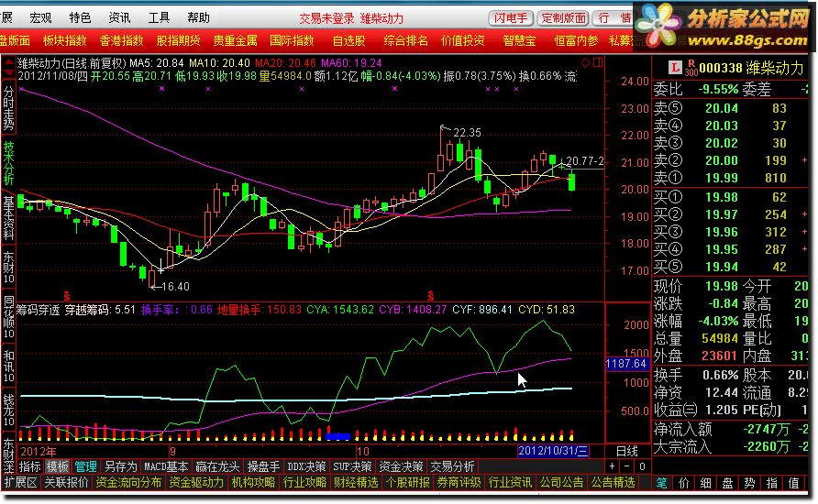The height and width of the screenshot is (504, 818).
Task: Click the diamond icon at chart top-right
Action: pos(585,63)
